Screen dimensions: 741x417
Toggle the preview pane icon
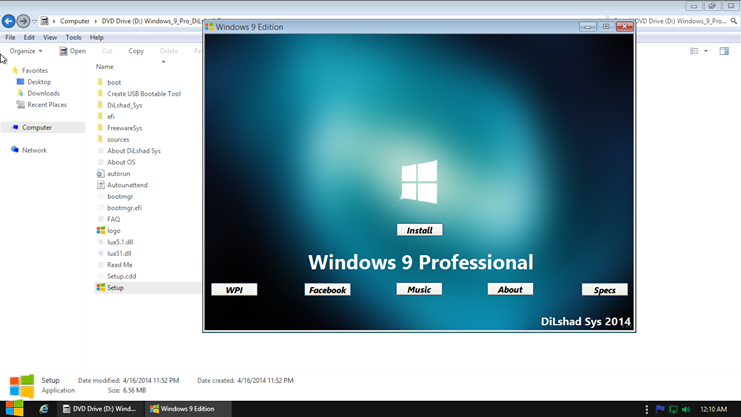(x=724, y=51)
